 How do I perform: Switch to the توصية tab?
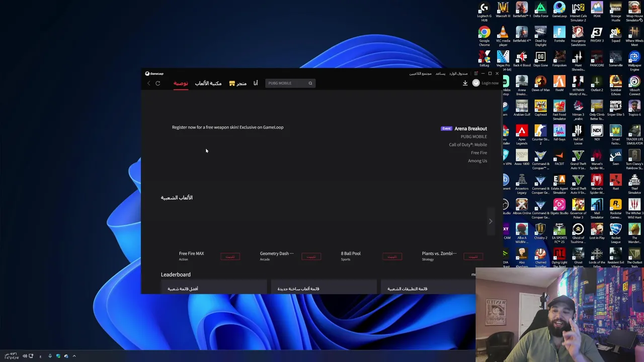pos(181,83)
